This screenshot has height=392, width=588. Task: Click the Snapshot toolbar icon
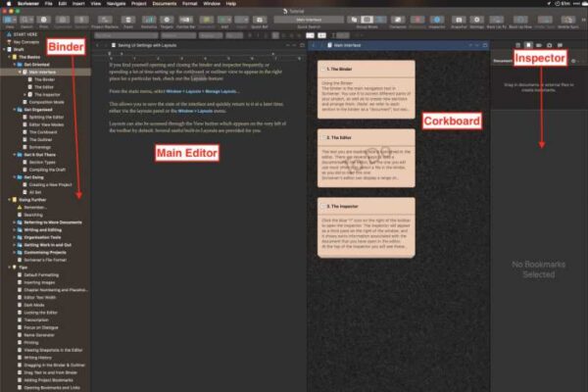[459, 20]
